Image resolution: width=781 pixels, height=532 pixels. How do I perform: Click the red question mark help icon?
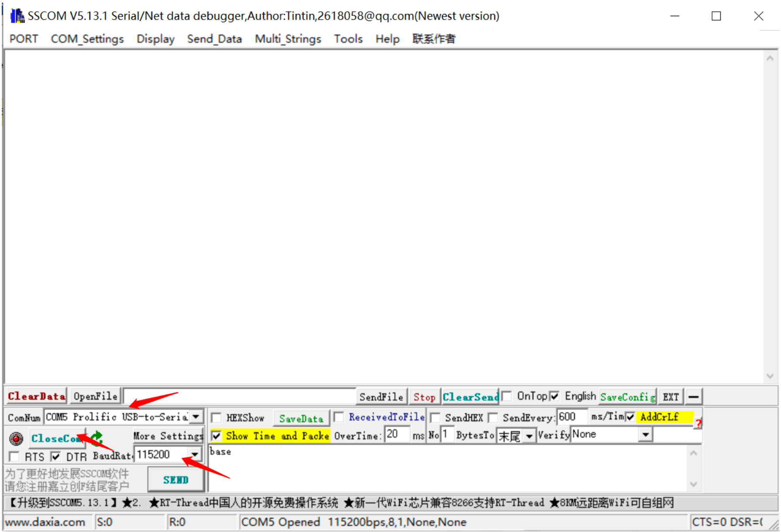698,423
